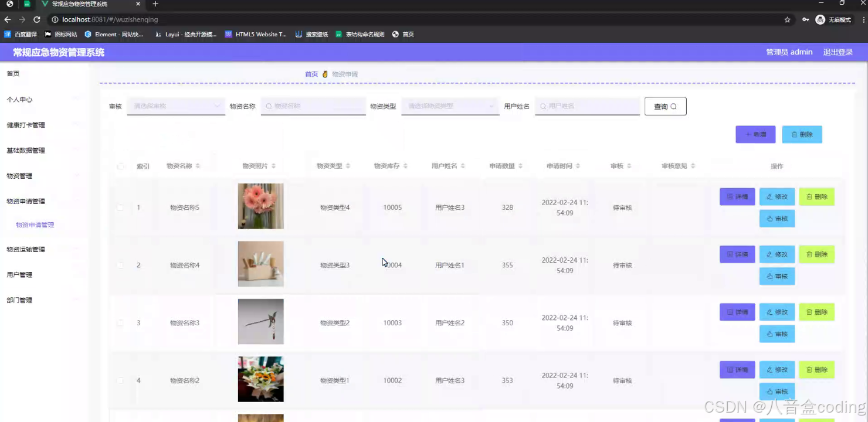Click 退出登录 to log out

[838, 52]
